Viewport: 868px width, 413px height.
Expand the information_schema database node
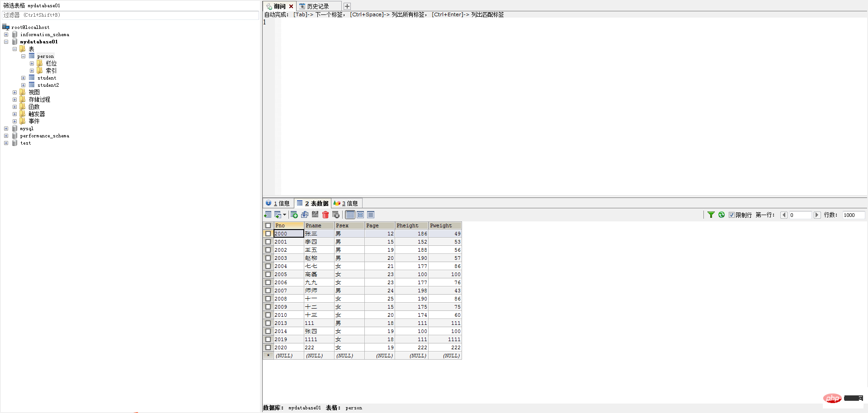tap(6, 34)
